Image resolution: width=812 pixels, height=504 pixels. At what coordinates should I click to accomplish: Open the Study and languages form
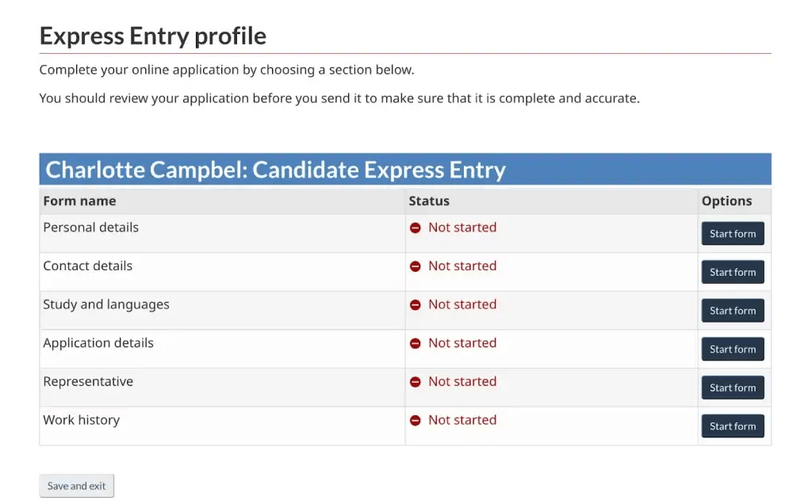pos(732,310)
